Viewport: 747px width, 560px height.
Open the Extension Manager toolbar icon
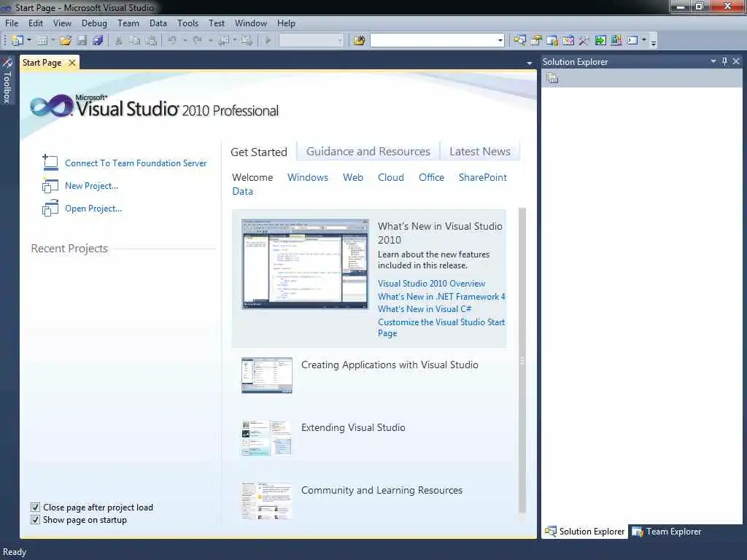pyautogui.click(x=616, y=41)
